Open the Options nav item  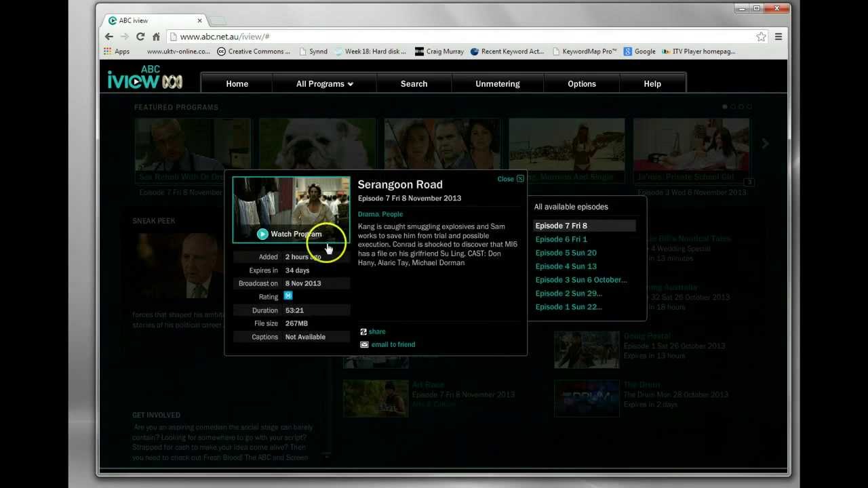582,84
